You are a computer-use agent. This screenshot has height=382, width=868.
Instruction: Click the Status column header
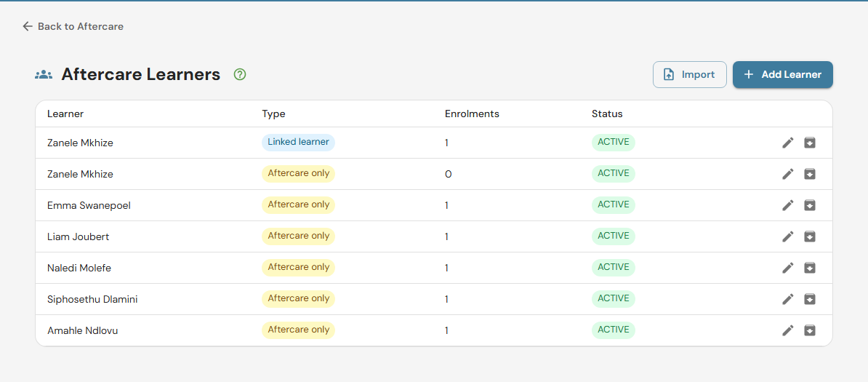coord(607,114)
